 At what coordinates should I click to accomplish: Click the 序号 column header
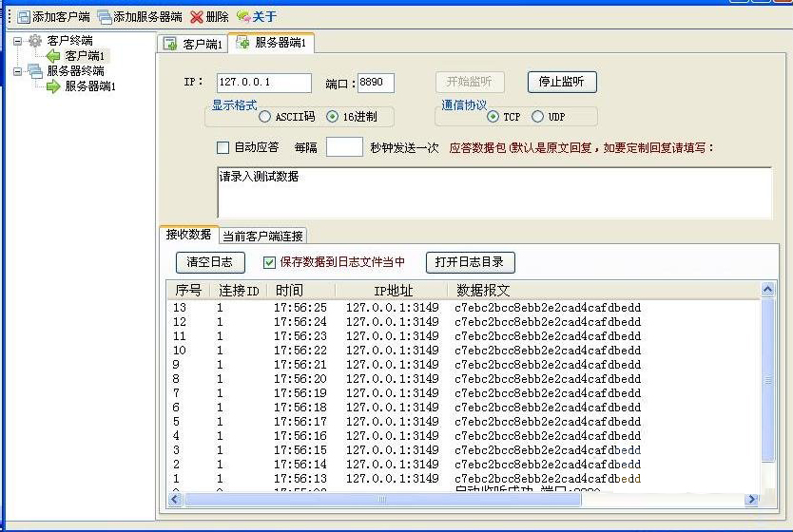point(188,291)
